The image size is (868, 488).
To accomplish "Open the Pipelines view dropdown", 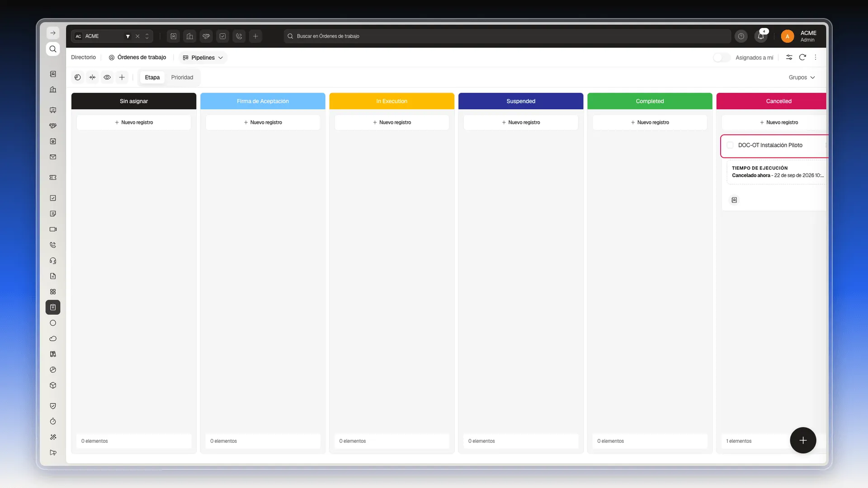I will pos(203,57).
